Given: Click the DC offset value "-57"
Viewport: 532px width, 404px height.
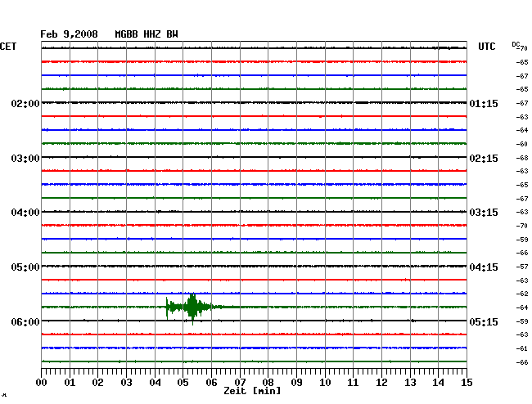Looking at the screenshot, I should click(x=522, y=267).
